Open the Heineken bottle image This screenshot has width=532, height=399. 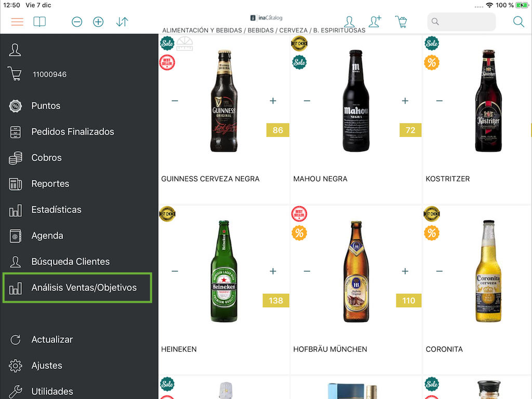pos(224,271)
